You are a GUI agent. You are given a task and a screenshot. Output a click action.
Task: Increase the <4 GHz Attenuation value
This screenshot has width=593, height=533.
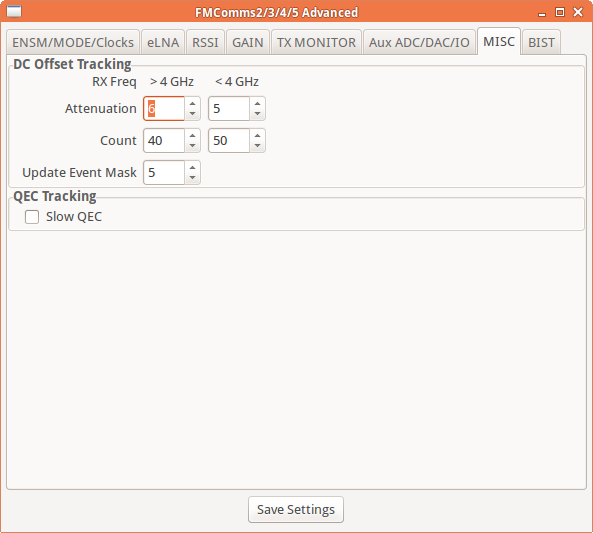coord(258,104)
